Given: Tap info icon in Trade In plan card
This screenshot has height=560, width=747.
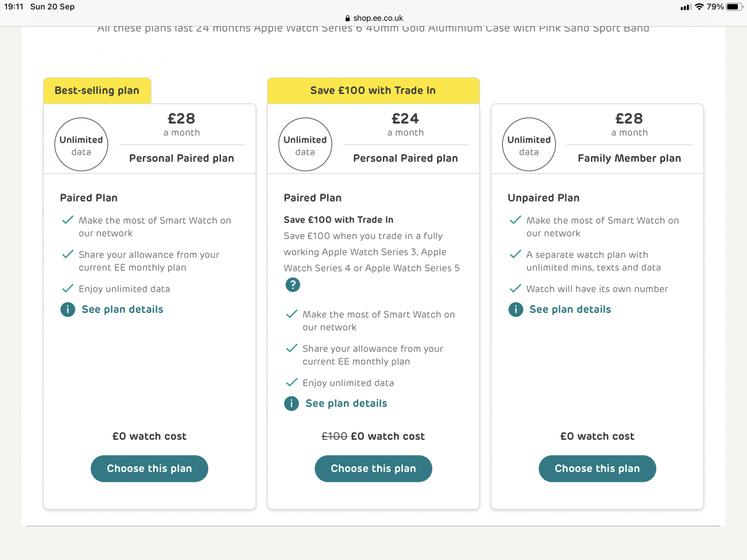Looking at the screenshot, I should tap(291, 404).
